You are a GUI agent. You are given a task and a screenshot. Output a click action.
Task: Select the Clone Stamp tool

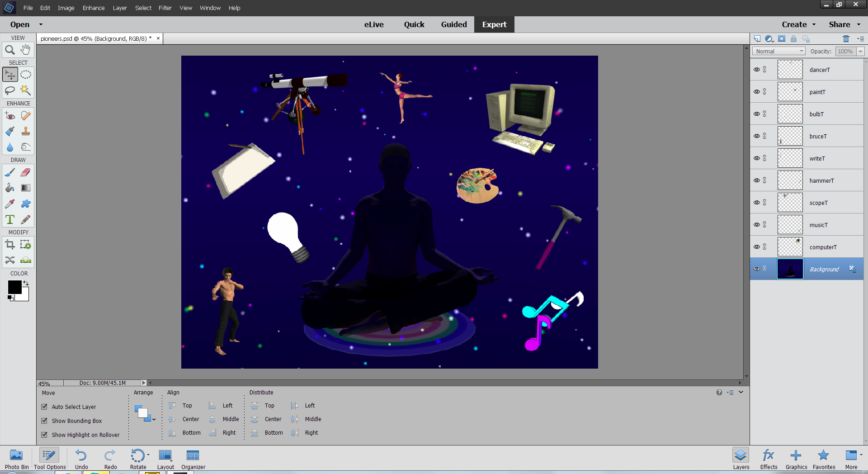click(x=26, y=131)
